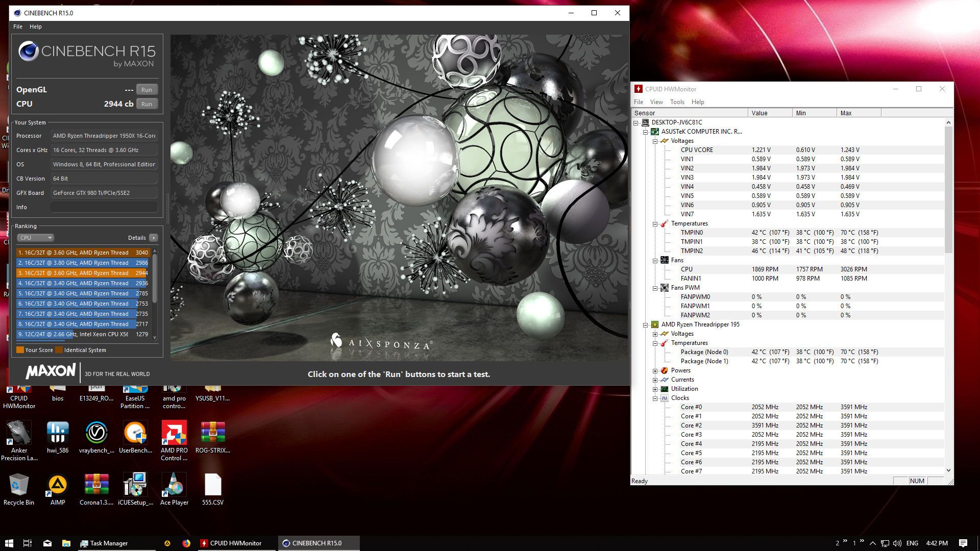
Task: Switch to CINEBENCH R15.0 taskbar button
Action: point(319,543)
